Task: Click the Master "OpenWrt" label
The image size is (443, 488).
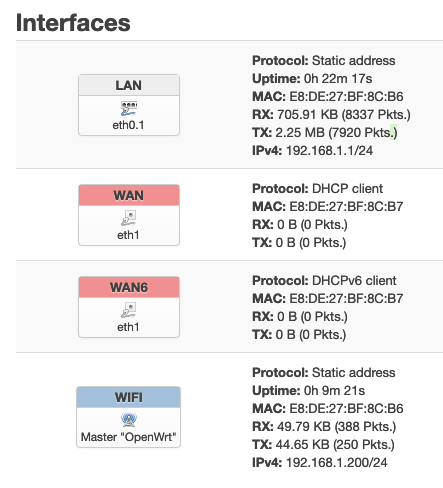Action: (128, 437)
